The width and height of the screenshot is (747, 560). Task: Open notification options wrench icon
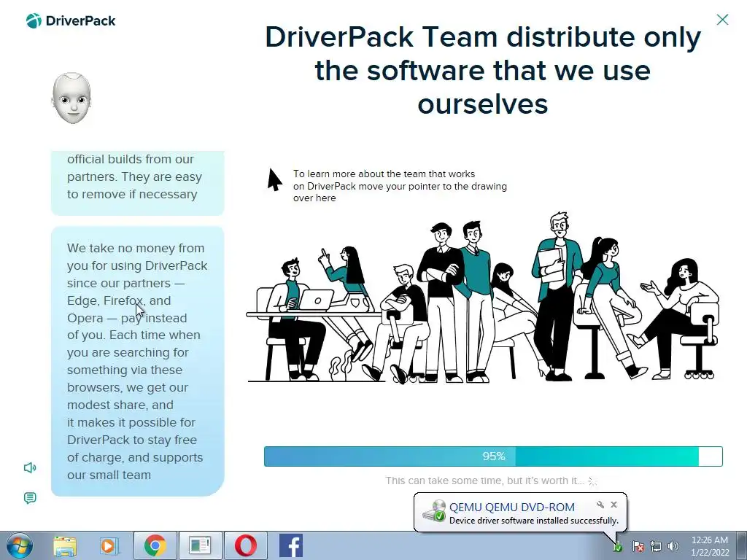coord(600,505)
